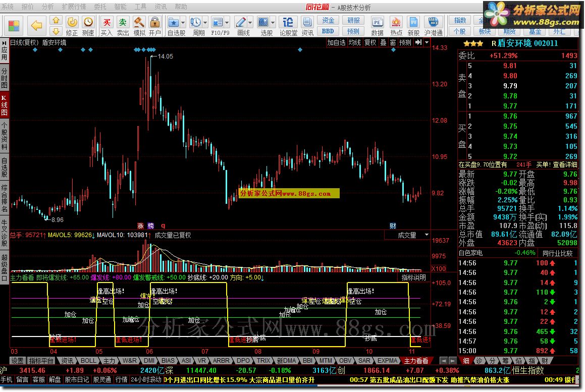Click the colorful home grid icon

[x=14, y=26]
